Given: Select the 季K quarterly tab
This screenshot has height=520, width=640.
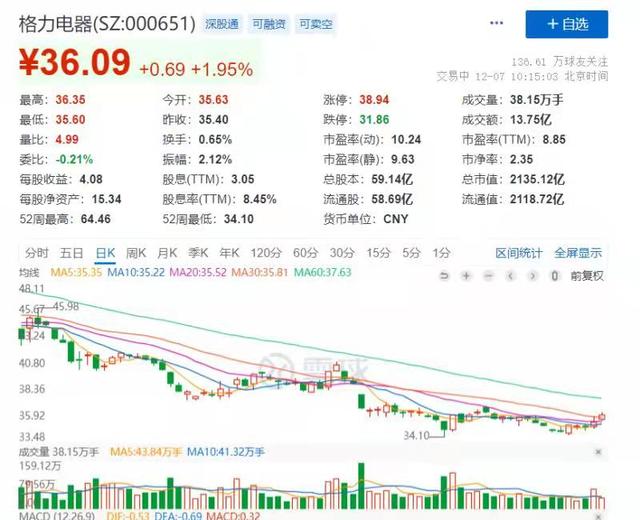Looking at the screenshot, I should pos(198,253).
